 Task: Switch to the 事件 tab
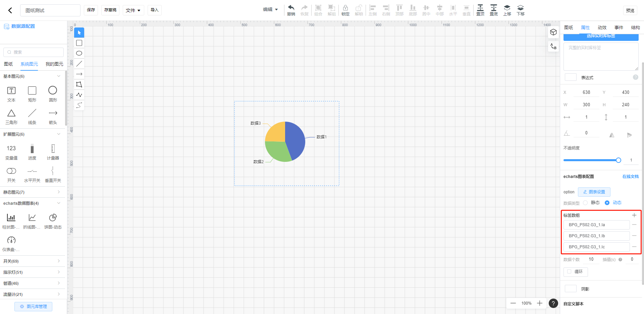619,27
